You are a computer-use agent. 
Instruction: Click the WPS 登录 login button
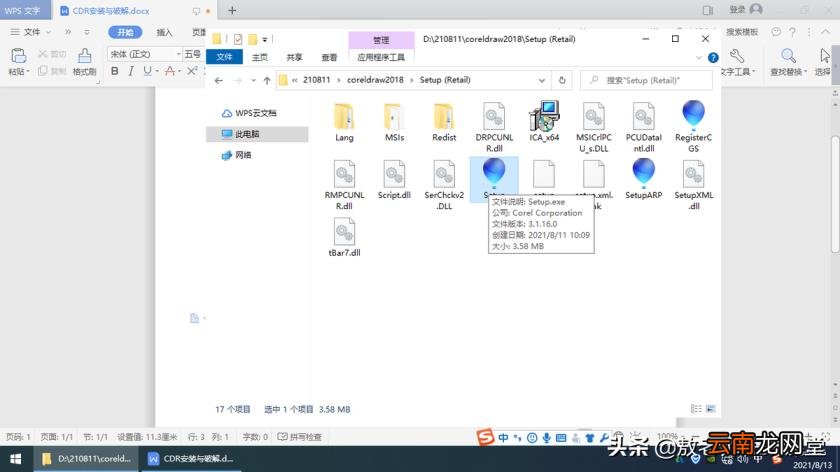[746, 10]
